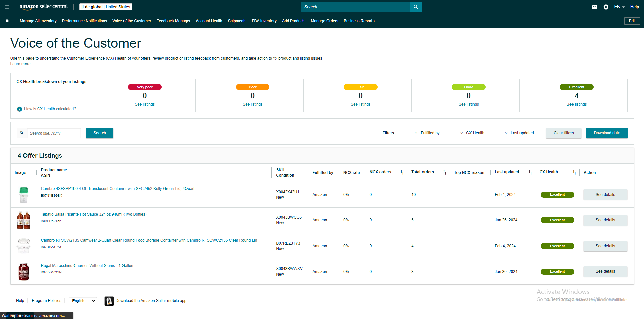The width and height of the screenshot is (644, 319).
Task: See details for Regal Maraschino Cherries
Action: pos(605,271)
